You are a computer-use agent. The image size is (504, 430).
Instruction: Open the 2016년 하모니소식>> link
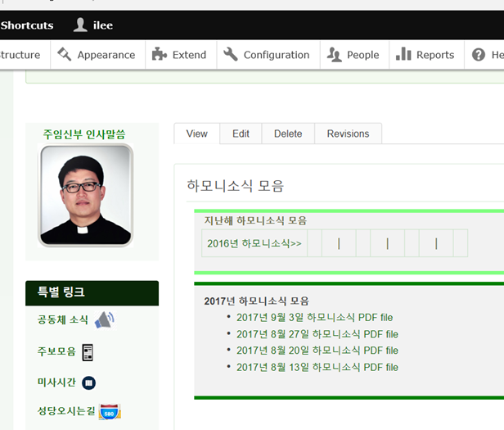click(254, 243)
